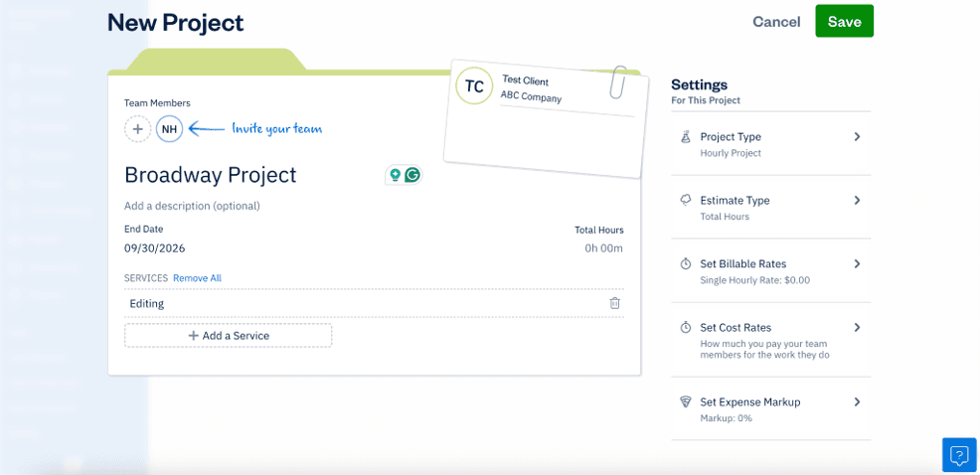Screen dimensions: 980x475
Task: Click Remove All services link
Action: [x=197, y=278]
